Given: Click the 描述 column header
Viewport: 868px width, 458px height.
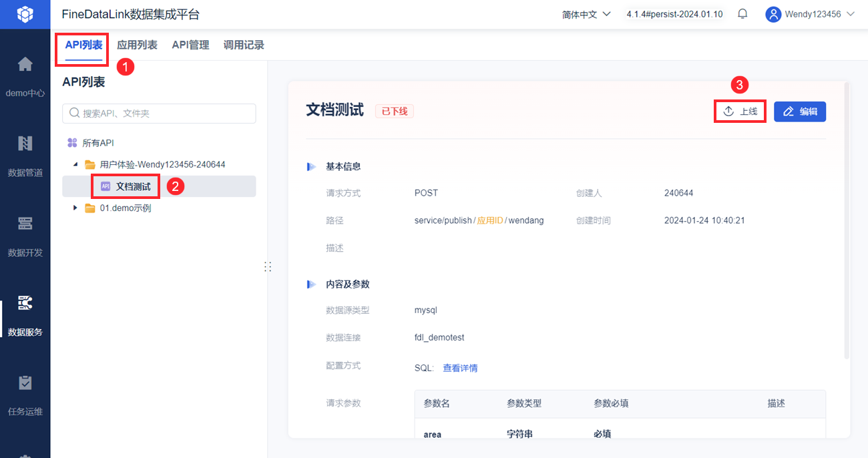Looking at the screenshot, I should [x=776, y=403].
